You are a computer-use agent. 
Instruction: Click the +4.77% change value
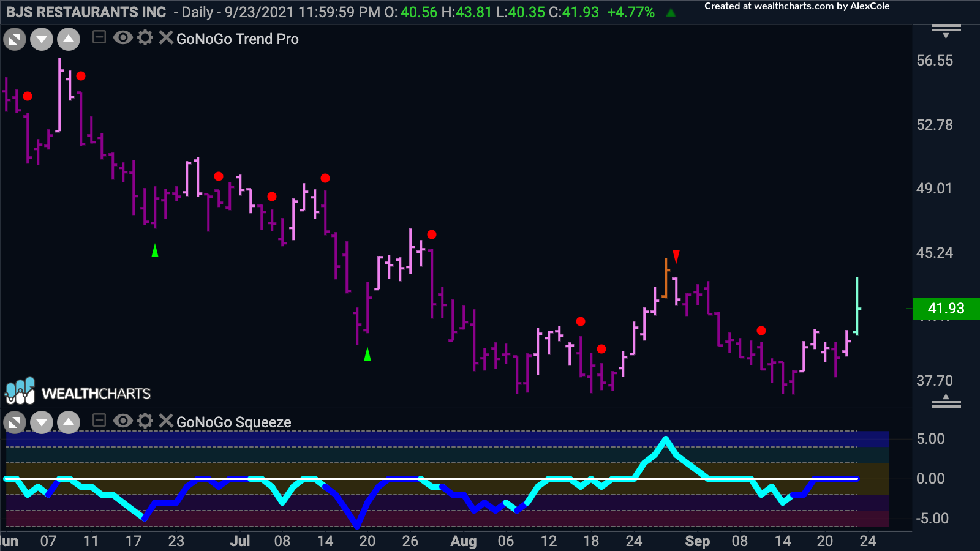(x=631, y=12)
